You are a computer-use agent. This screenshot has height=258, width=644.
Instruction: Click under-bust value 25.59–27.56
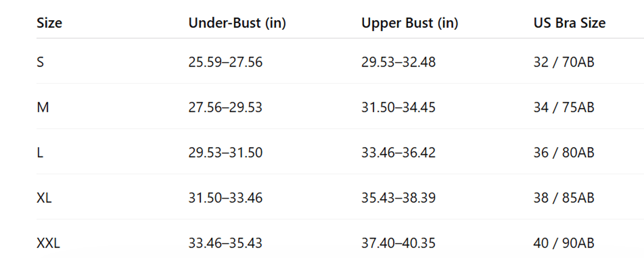pos(225,62)
